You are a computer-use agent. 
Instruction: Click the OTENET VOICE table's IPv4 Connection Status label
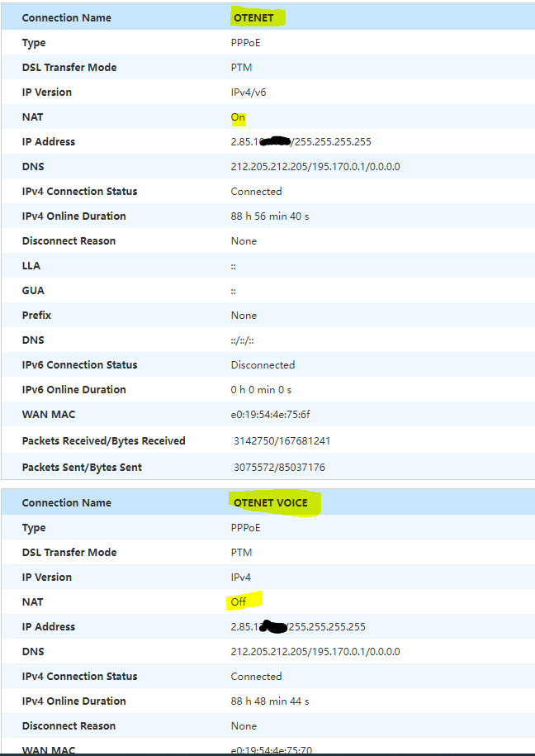pos(79,677)
